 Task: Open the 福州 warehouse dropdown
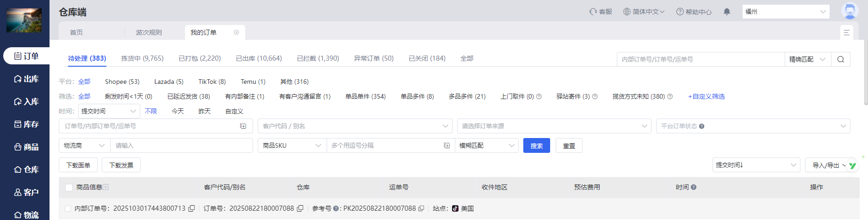click(786, 12)
